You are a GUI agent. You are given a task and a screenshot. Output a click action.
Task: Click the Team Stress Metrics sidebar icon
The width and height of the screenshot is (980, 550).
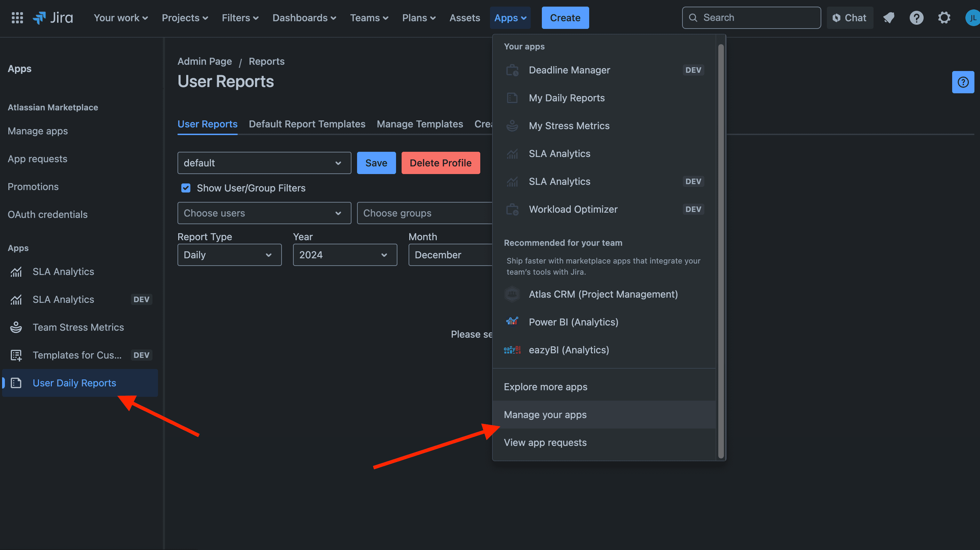tap(16, 327)
